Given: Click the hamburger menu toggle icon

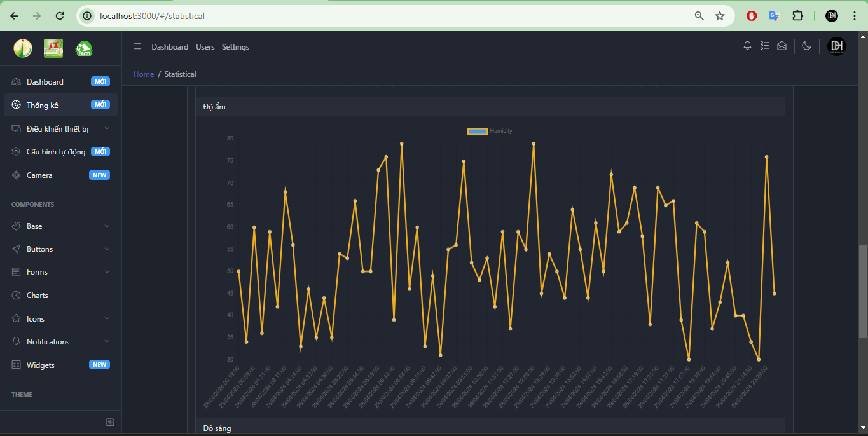Looking at the screenshot, I should point(137,46).
